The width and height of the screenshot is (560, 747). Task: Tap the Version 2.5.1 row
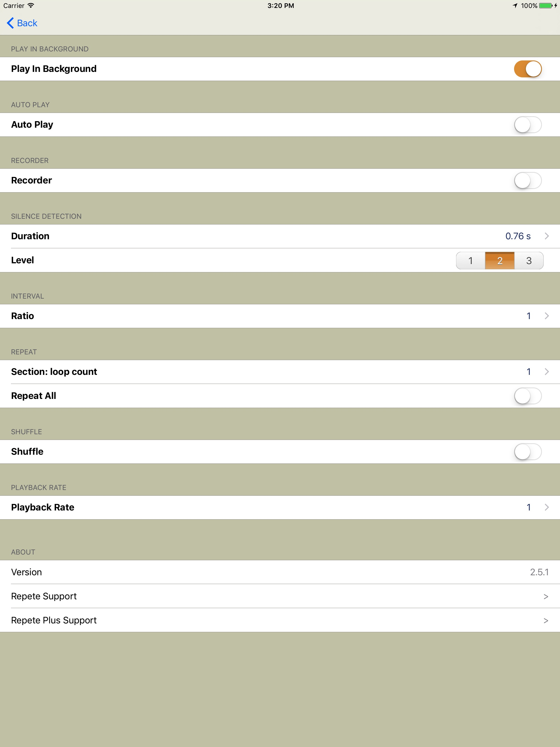click(280, 572)
